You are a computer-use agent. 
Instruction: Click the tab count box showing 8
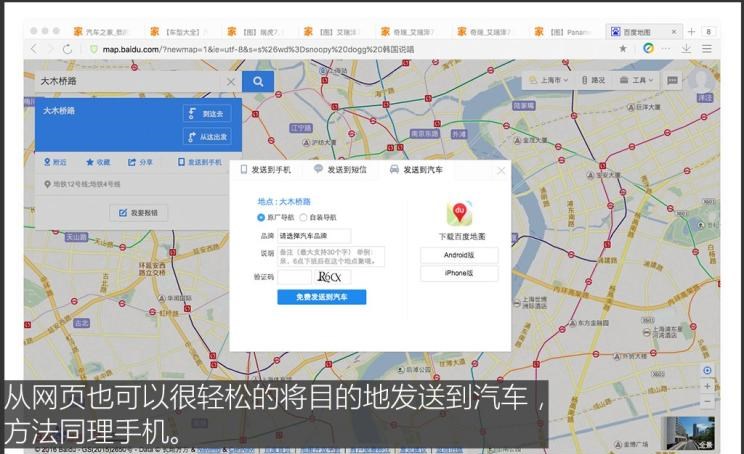click(x=708, y=32)
